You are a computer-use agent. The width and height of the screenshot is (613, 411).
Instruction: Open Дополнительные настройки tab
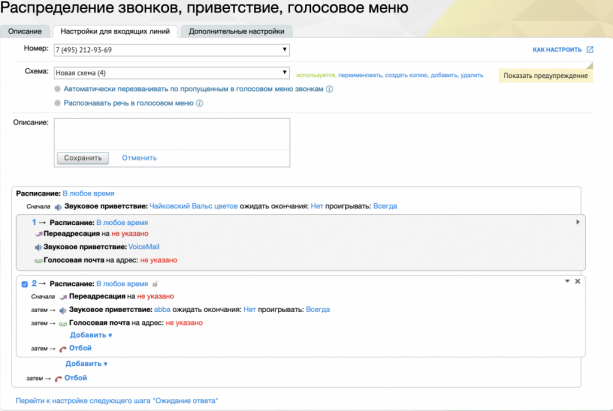tap(237, 31)
